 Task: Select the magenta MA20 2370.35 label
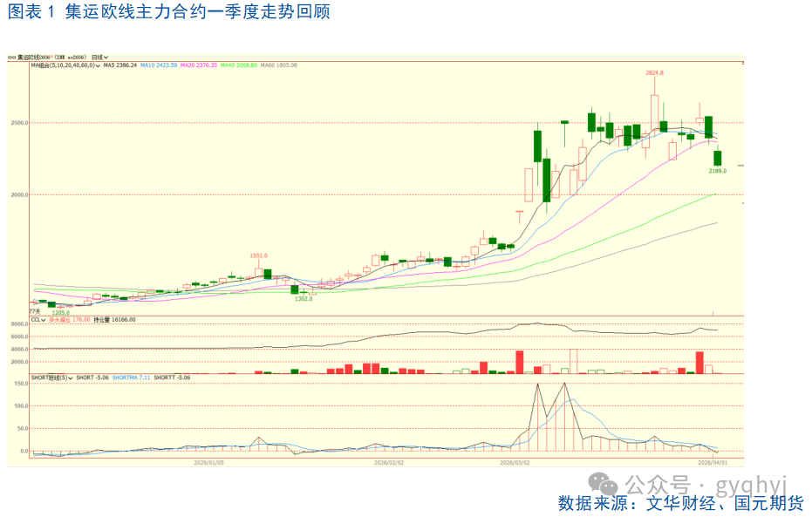click(198, 65)
